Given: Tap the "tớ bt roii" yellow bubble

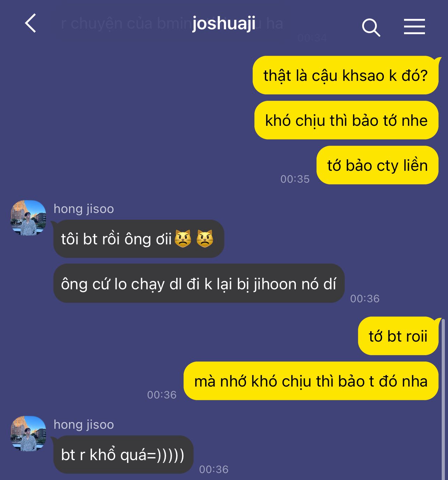Looking at the screenshot, I should pos(398,336).
